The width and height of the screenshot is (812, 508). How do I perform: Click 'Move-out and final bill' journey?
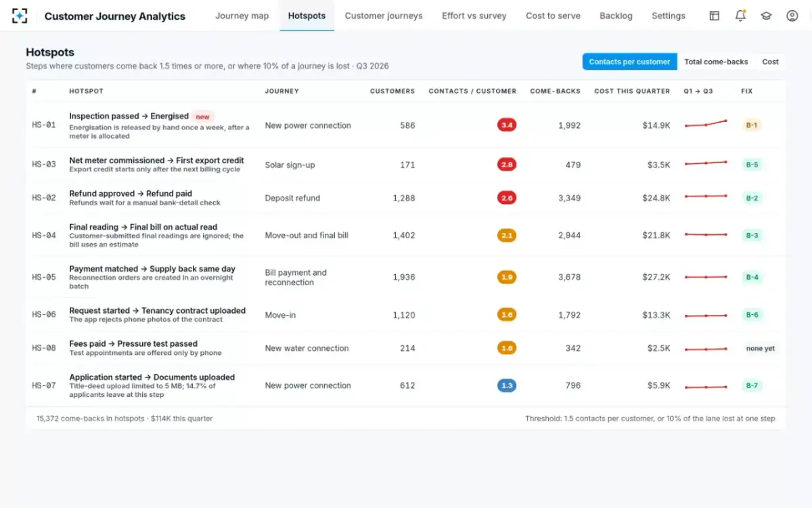coord(307,236)
